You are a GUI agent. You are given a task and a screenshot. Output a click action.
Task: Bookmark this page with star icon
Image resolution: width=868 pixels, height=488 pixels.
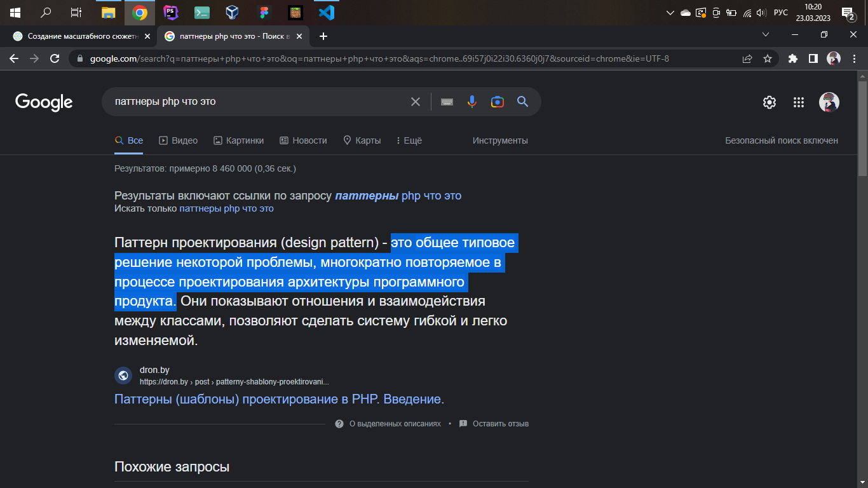point(768,58)
